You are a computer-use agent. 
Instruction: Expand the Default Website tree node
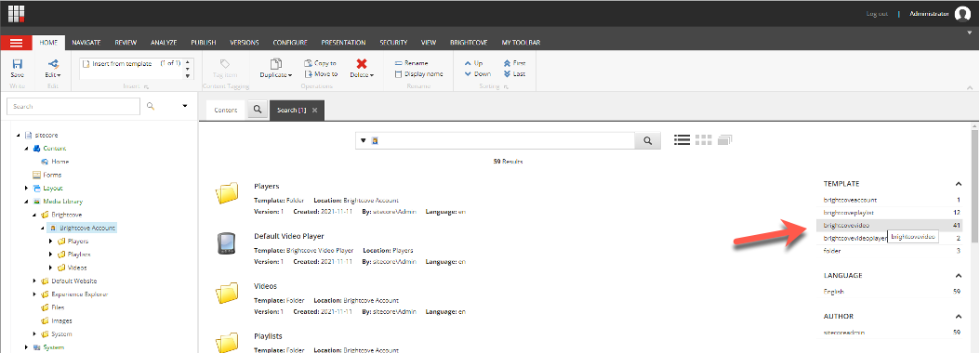(34, 281)
